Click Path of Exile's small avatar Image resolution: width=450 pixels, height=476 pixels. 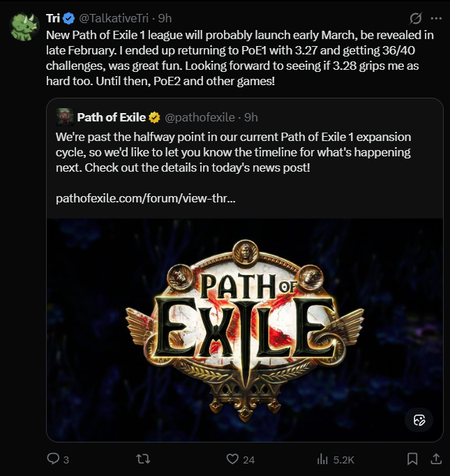(64, 117)
